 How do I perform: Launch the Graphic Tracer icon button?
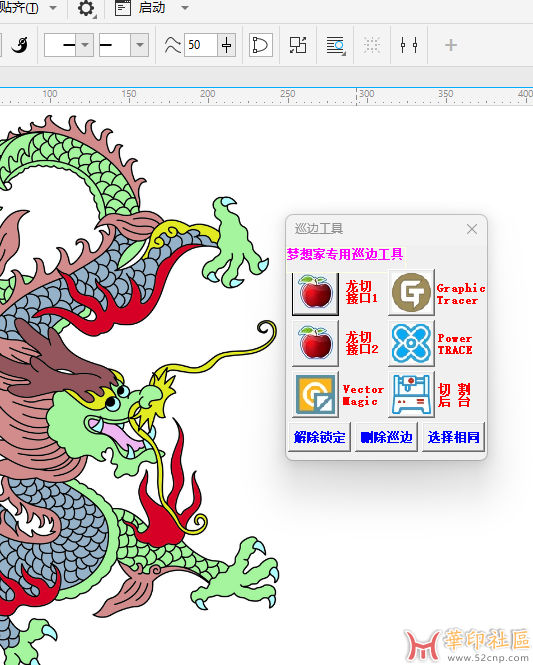click(x=411, y=293)
